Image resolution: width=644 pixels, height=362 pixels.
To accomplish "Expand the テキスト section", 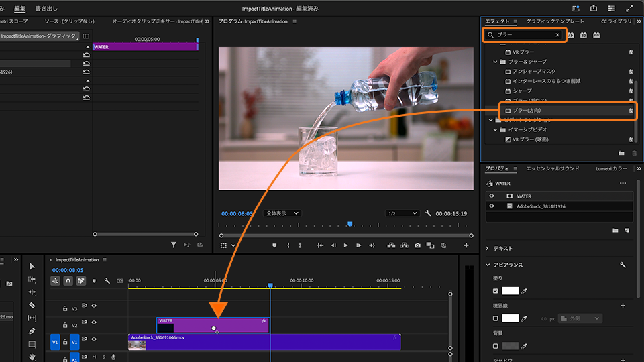I will pos(488,248).
